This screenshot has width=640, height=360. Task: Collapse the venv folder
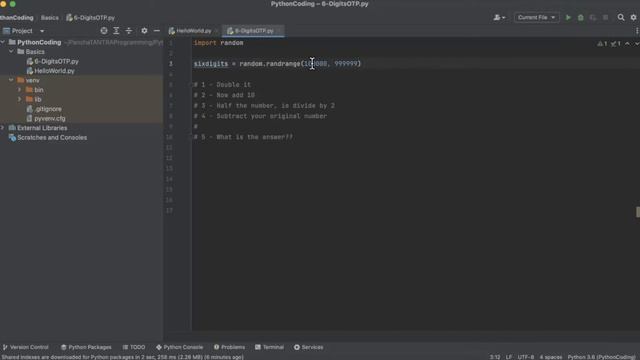11,80
